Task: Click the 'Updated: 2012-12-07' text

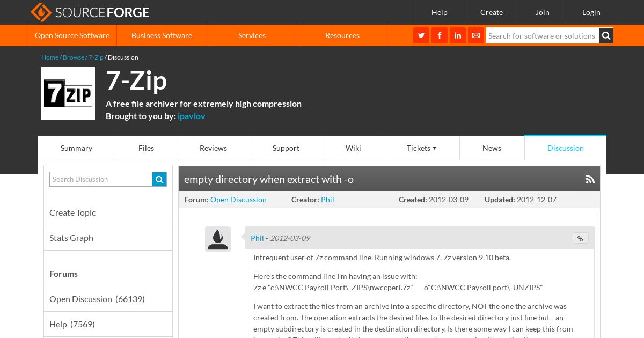Action: (521, 200)
